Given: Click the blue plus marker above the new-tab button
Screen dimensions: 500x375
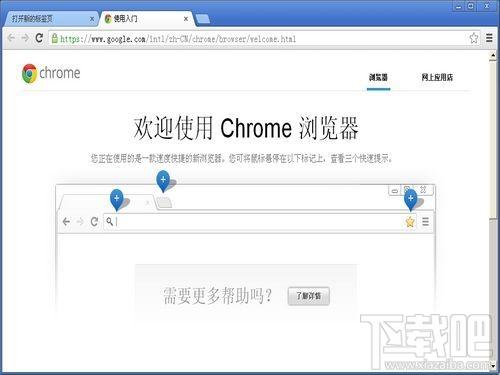Looking at the screenshot, I should coord(163,181).
